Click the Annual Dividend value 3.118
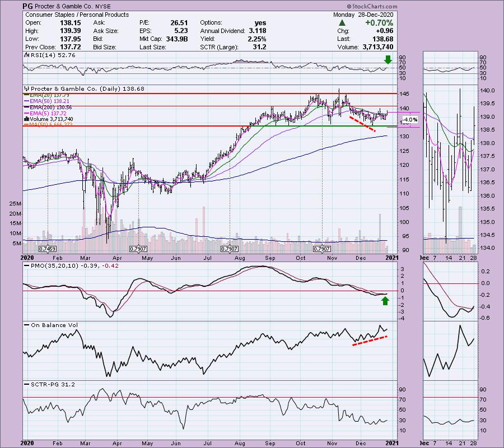 coord(257,31)
